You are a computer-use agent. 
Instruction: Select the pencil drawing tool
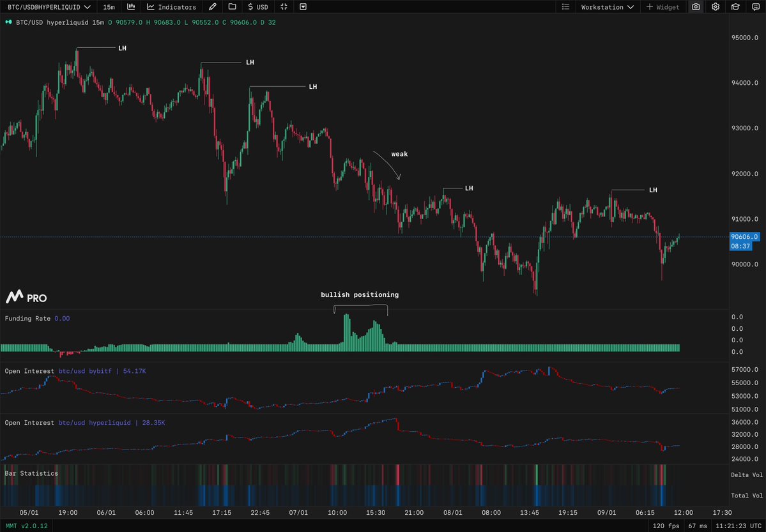coord(213,7)
